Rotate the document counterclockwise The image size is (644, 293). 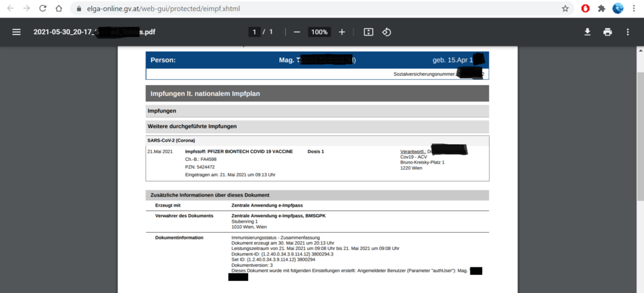(x=386, y=32)
